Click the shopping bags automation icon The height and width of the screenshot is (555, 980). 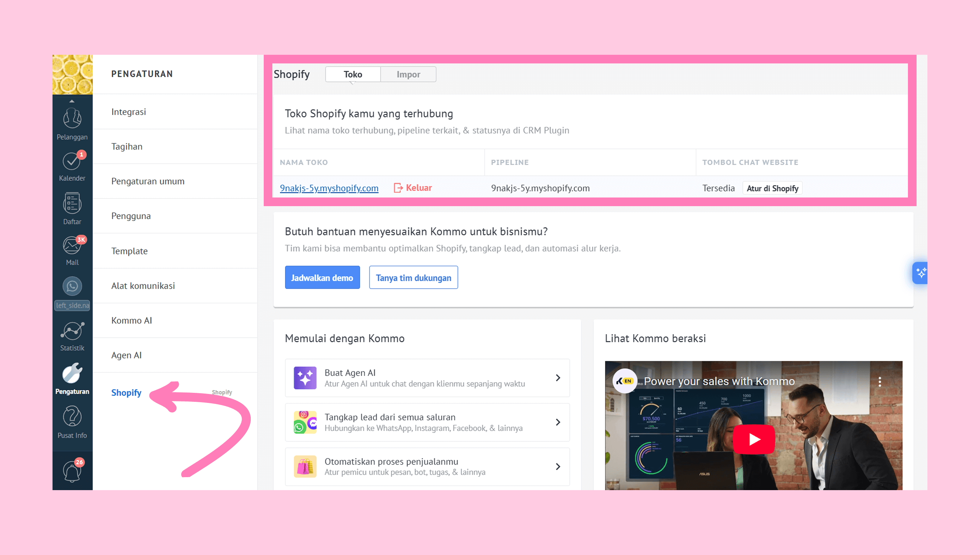pyautogui.click(x=305, y=466)
